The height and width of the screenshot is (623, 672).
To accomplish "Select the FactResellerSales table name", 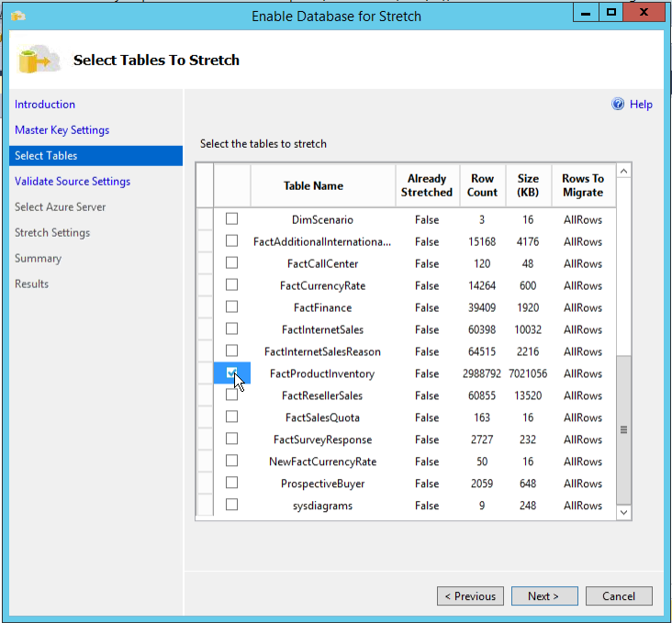I will point(322,395).
